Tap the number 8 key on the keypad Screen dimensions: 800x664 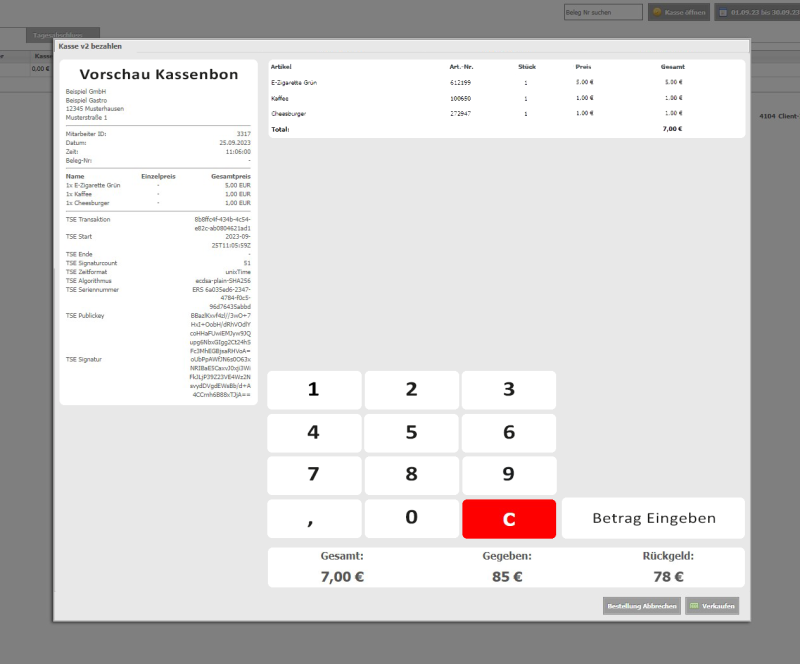click(412, 475)
